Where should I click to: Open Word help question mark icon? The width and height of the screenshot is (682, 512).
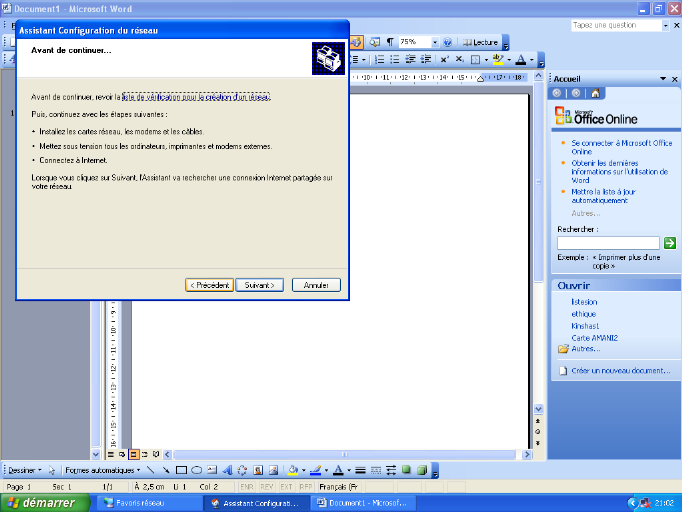click(447, 42)
